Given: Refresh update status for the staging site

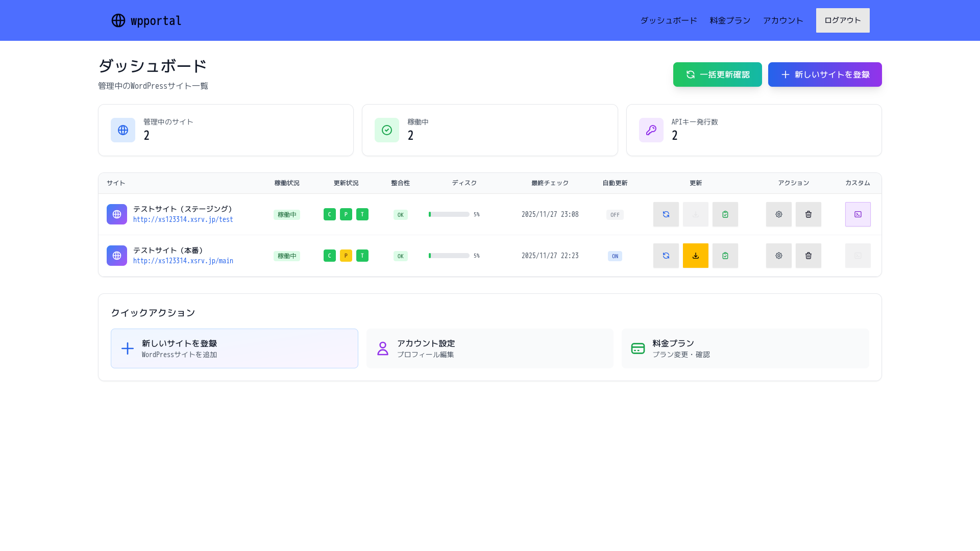Looking at the screenshot, I should (x=666, y=214).
